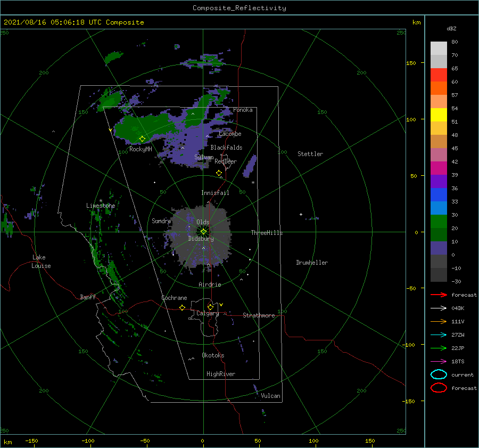Click the Strathmore label

point(259,315)
